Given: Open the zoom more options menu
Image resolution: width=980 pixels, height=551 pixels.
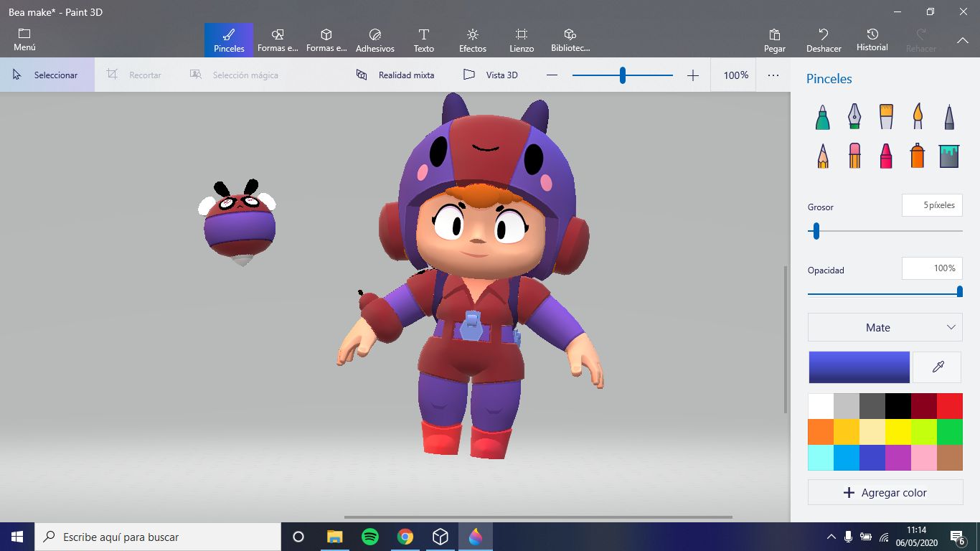Looking at the screenshot, I should tap(773, 75).
